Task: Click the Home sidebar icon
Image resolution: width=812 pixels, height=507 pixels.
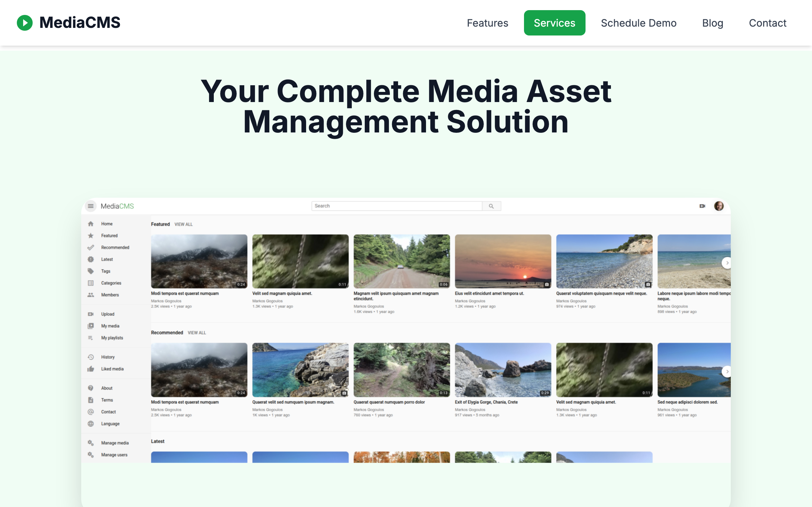Action: [91, 224]
